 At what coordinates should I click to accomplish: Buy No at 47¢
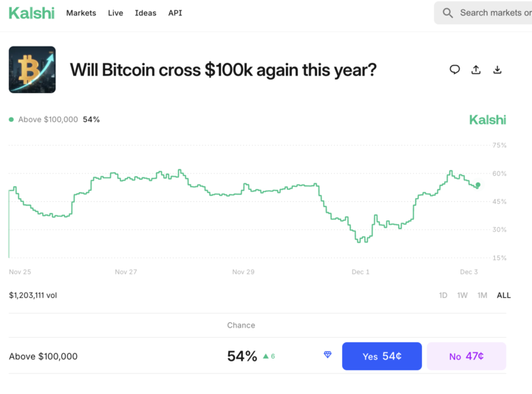click(466, 356)
